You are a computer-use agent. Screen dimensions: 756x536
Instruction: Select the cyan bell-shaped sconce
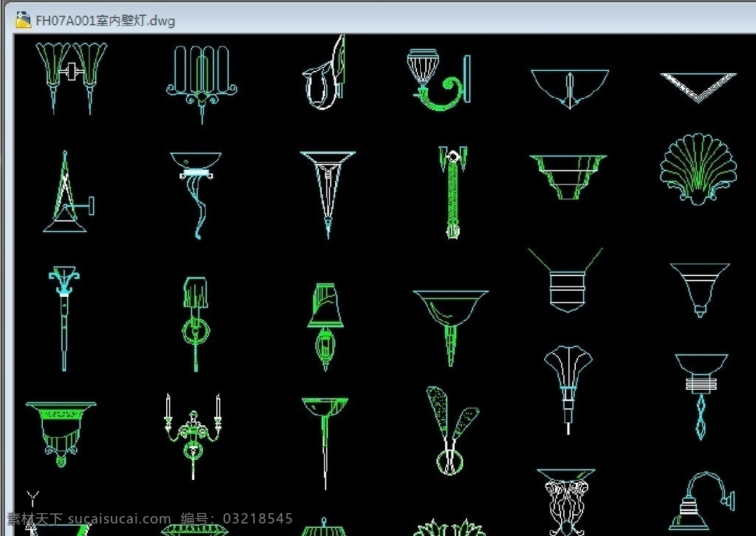pyautogui.click(x=700, y=290)
